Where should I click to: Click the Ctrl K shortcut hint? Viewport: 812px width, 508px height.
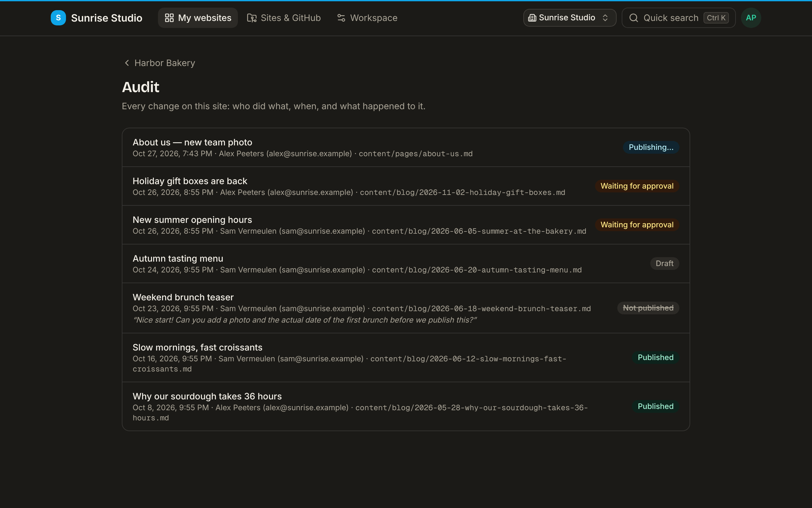click(716, 18)
